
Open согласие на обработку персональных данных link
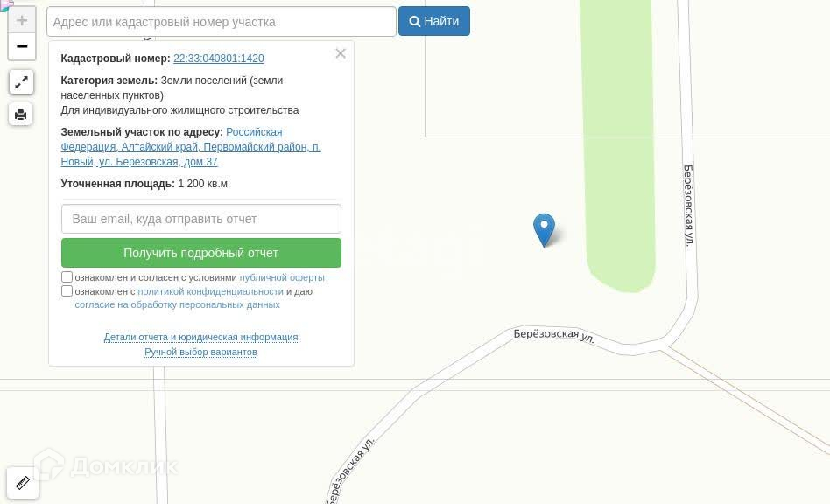pyautogui.click(x=178, y=304)
